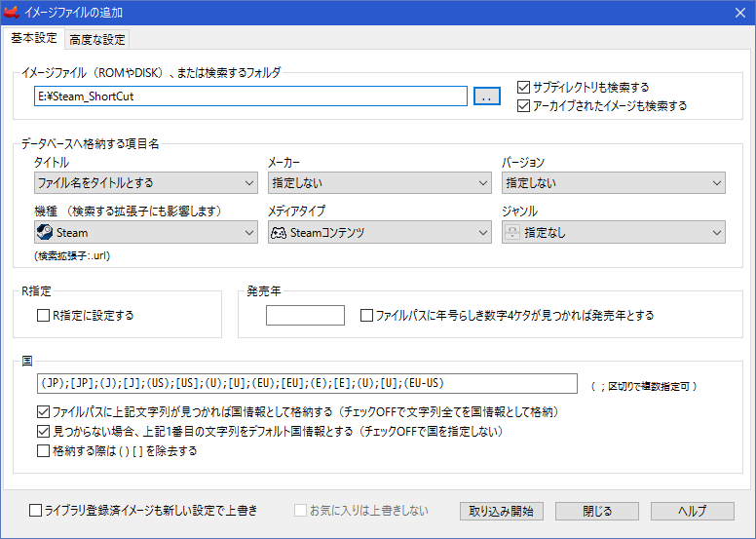Click the イメージファイル(ROMやDISK) group label
The image size is (756, 539).
(x=151, y=73)
